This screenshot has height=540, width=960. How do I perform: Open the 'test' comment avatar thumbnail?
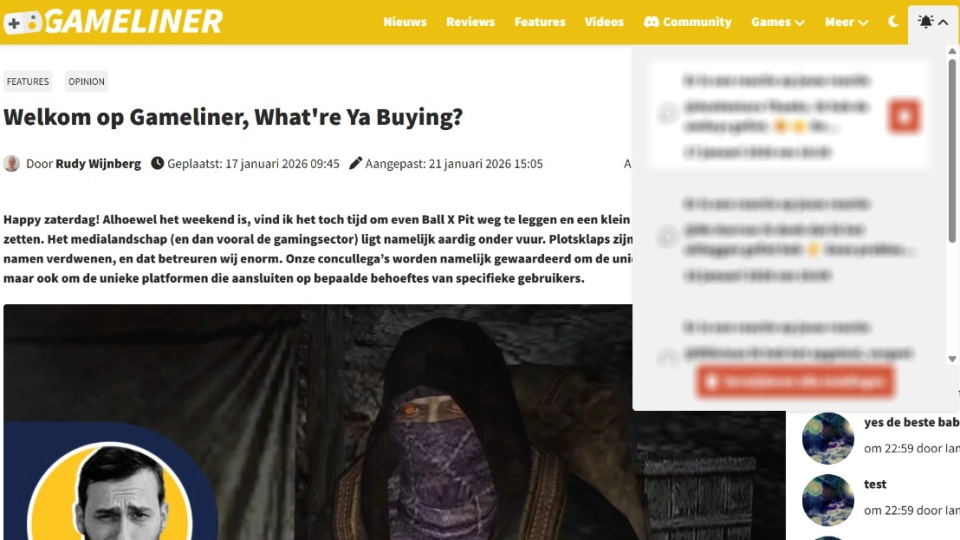coord(828,500)
